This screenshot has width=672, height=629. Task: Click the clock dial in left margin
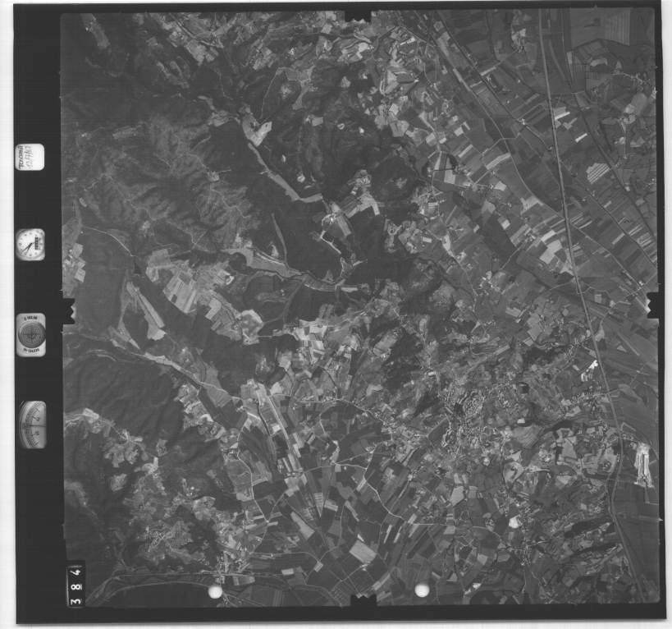(x=30, y=244)
